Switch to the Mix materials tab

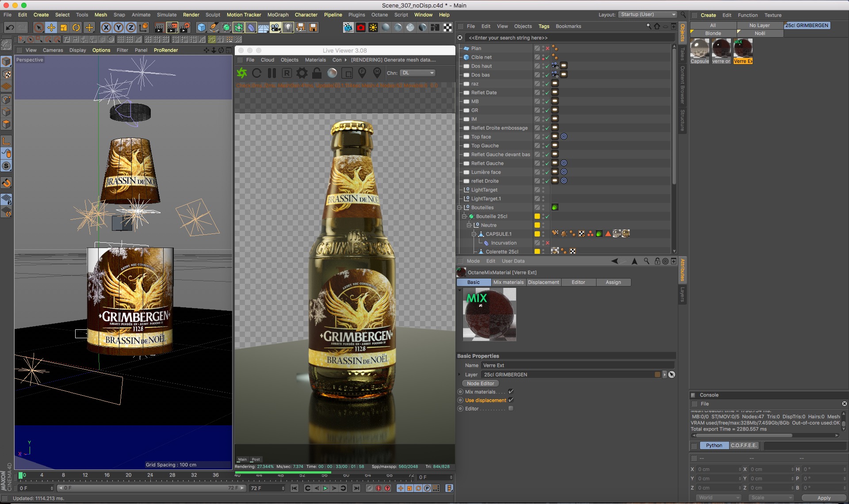coord(508,282)
